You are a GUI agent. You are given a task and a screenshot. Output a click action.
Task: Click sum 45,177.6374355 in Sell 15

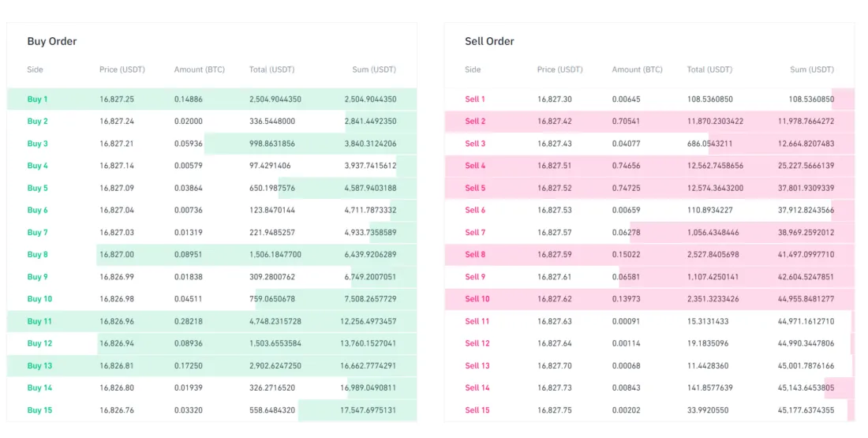(x=806, y=410)
